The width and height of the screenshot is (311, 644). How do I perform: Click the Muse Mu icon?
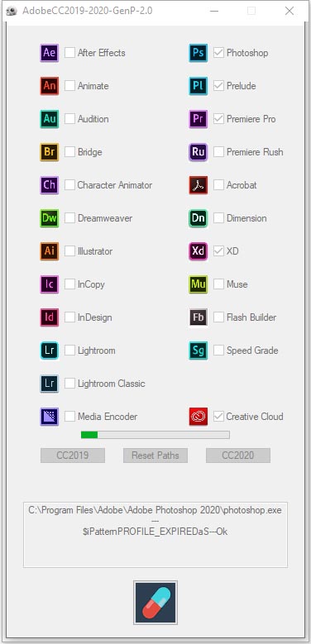[199, 284]
